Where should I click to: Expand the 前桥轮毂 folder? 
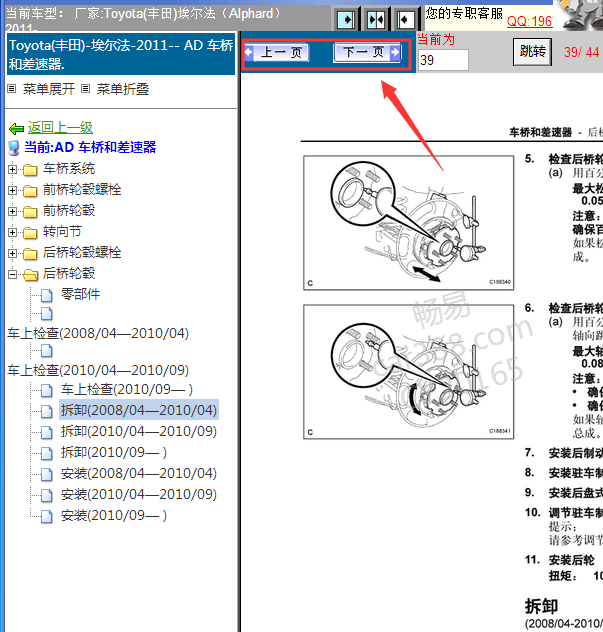coord(12,211)
